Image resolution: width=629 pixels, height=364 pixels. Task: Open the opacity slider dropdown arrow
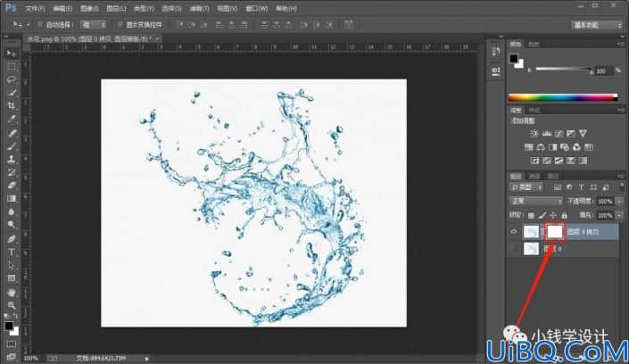click(619, 202)
